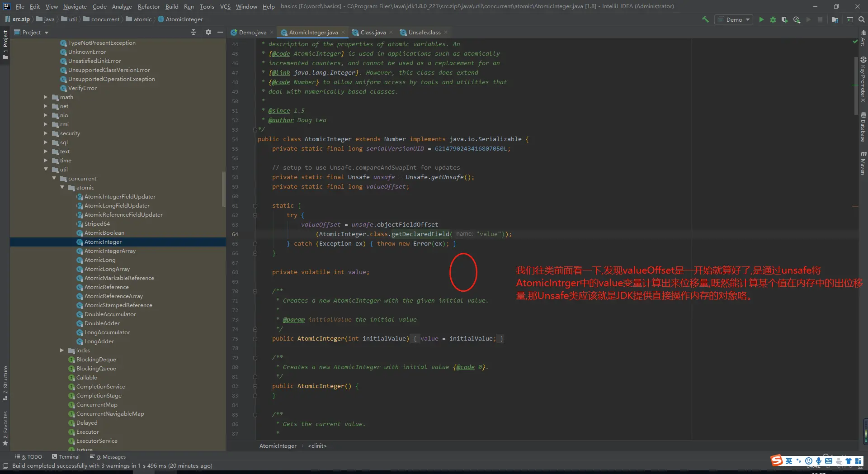The height and width of the screenshot is (474, 868).
Task: Toggle the Maven side tool window
Action: (x=863, y=163)
